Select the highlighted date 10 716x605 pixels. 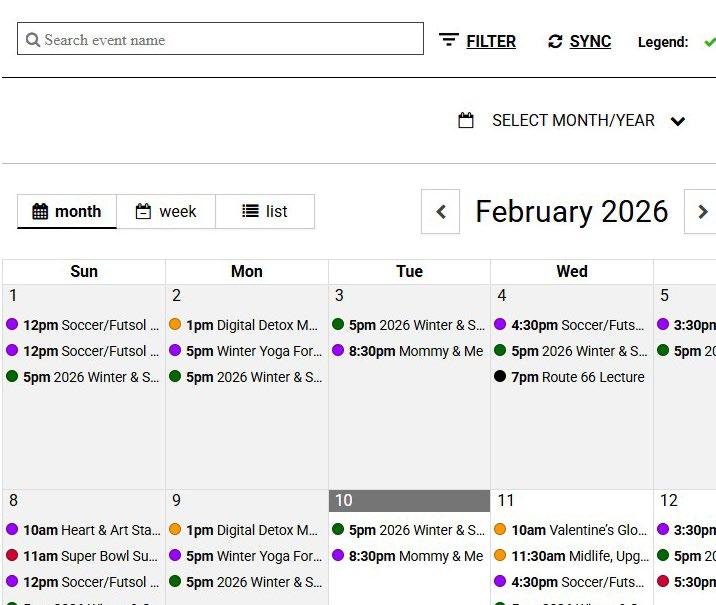coord(343,500)
